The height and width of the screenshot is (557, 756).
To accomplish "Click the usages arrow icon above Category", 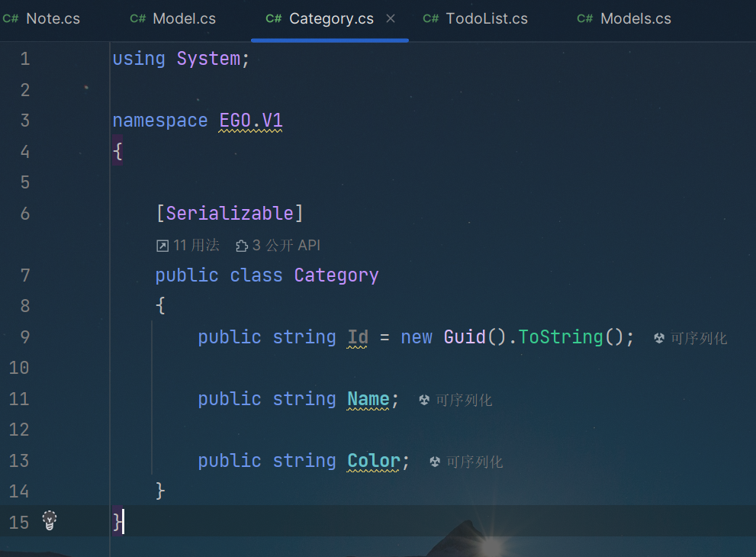I will point(162,246).
